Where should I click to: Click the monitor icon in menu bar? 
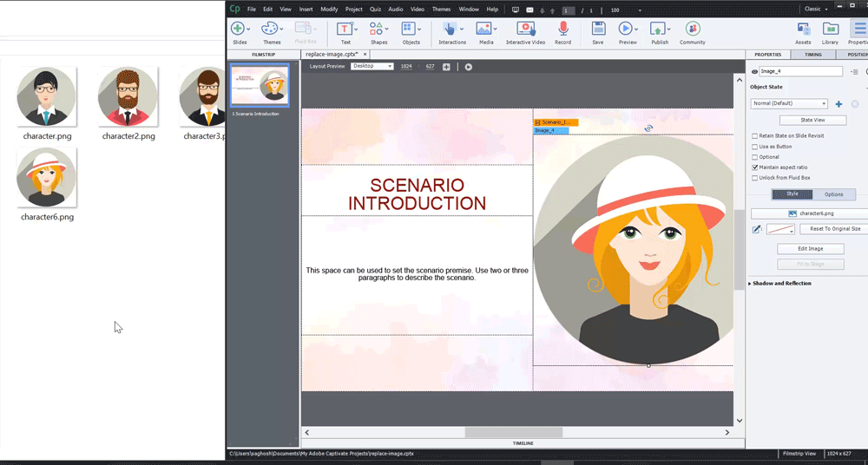(x=516, y=10)
